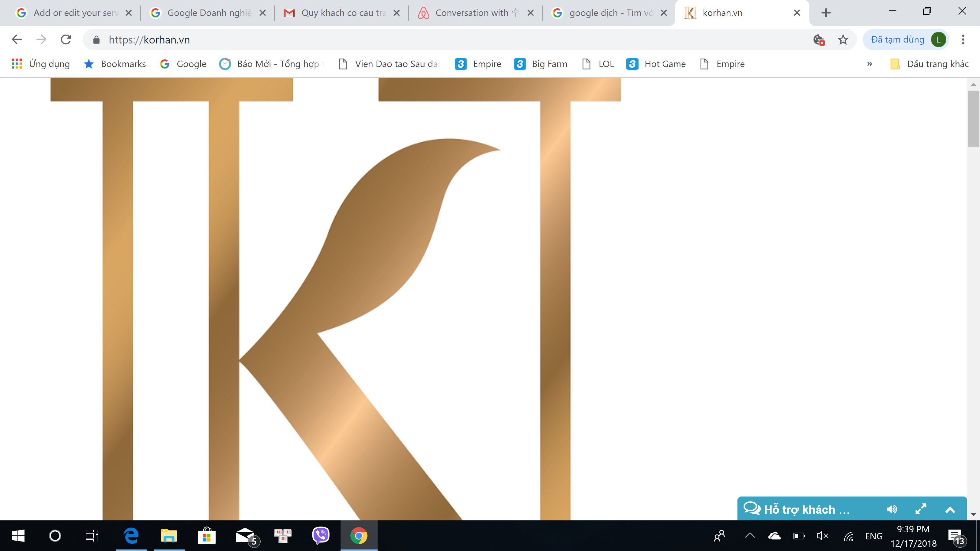980x551 pixels.
Task: Close the korhan.vn tab
Action: [x=797, y=13]
